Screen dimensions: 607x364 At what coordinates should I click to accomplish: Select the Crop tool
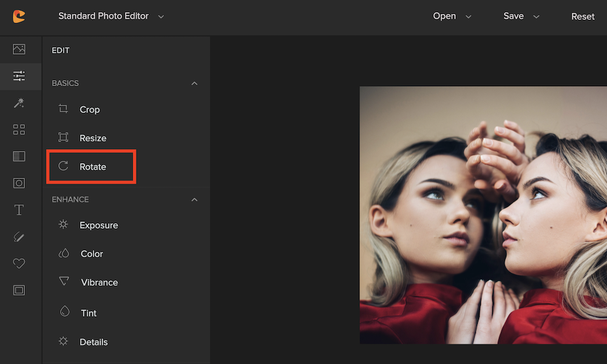89,110
